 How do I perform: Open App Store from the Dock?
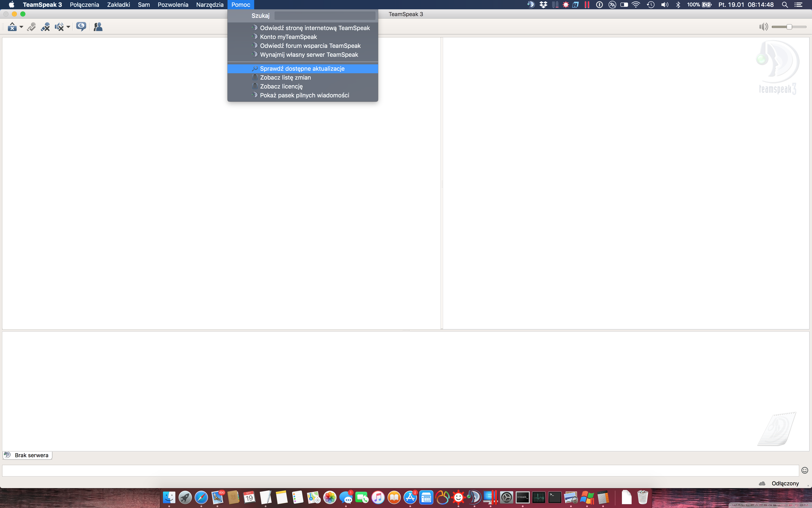(x=410, y=497)
